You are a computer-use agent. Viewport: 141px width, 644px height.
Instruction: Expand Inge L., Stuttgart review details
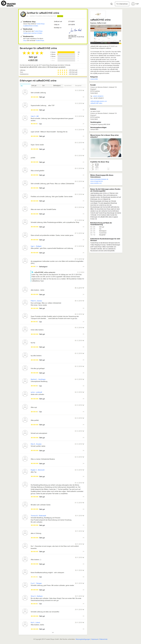(x=83, y=246)
